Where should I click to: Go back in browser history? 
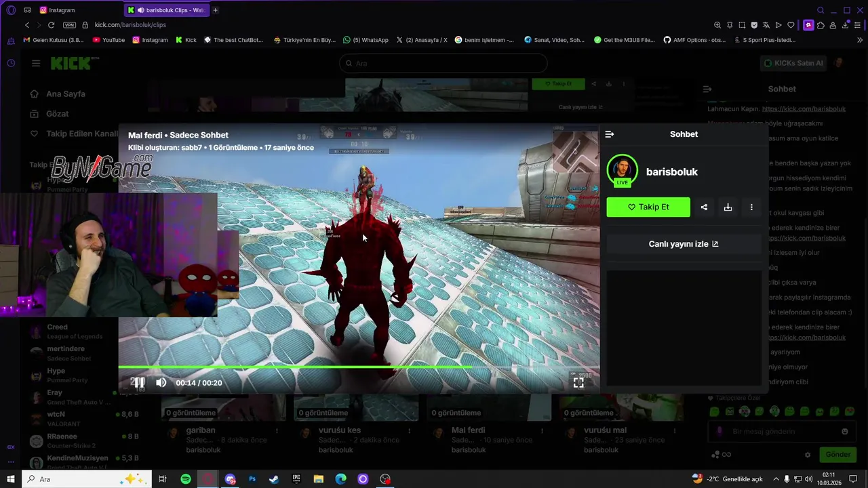tap(27, 25)
